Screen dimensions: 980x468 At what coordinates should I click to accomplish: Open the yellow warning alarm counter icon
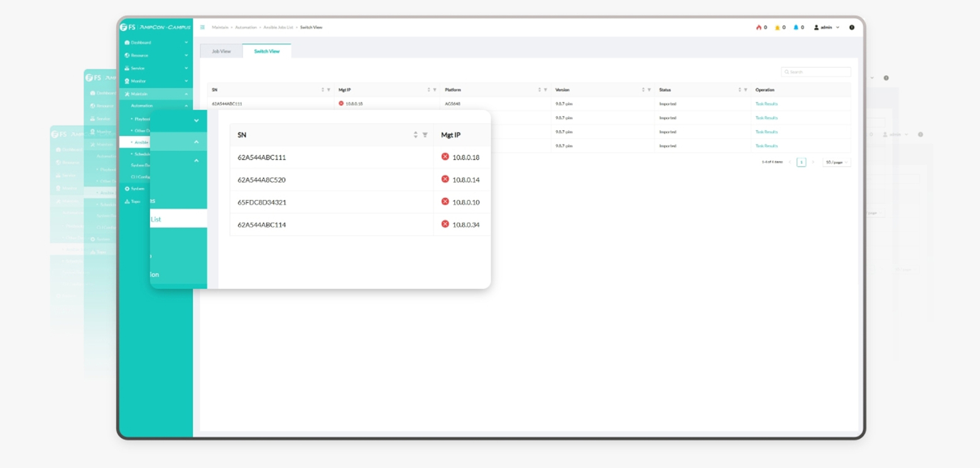[777, 28]
